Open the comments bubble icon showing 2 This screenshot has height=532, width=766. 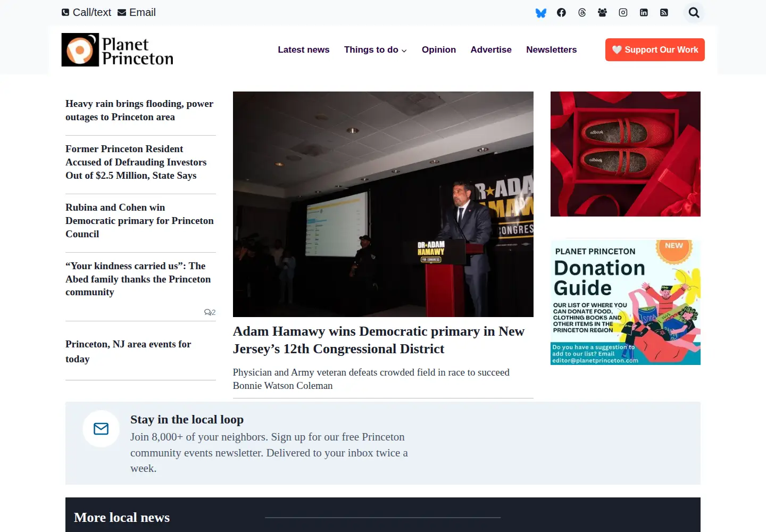click(x=210, y=312)
